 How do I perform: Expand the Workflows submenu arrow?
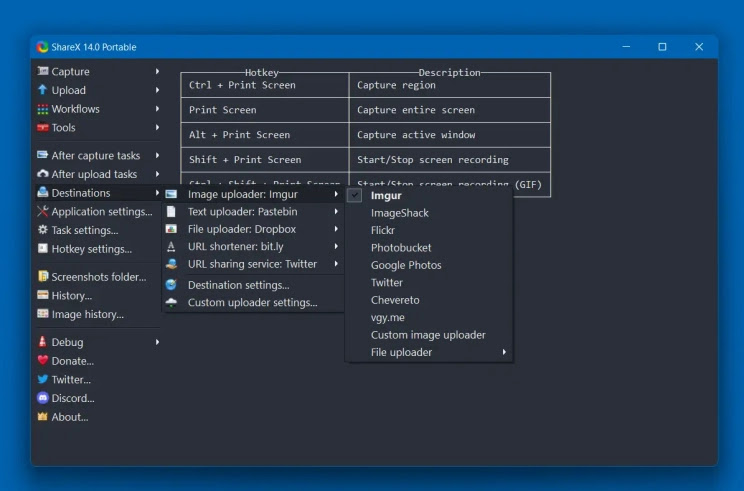157,109
